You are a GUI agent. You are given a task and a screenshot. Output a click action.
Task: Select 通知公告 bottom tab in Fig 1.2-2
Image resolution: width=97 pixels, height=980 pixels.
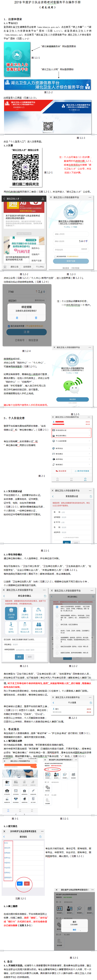point(15,267)
